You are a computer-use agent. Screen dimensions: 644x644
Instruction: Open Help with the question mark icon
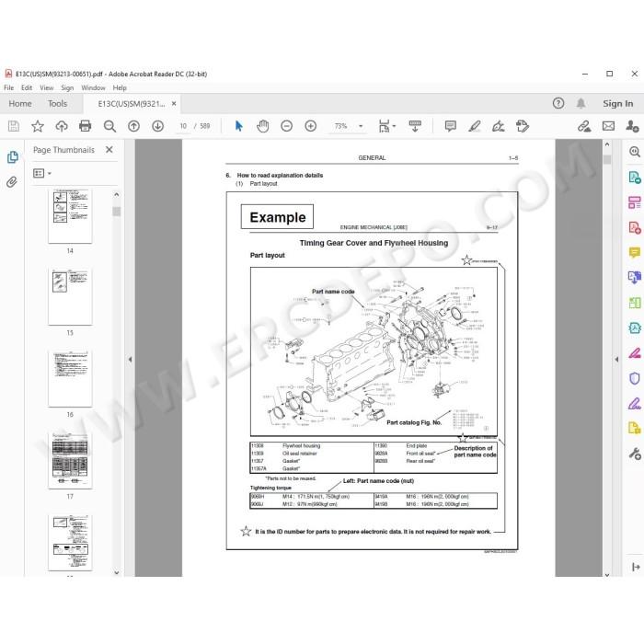[x=558, y=103]
